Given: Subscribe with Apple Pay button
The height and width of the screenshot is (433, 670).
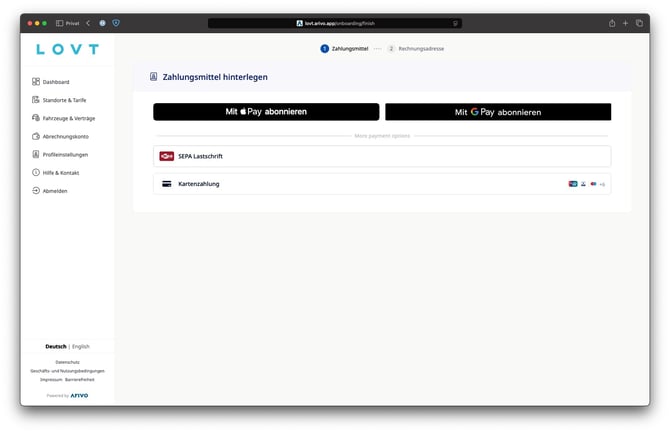Looking at the screenshot, I should point(266,112).
